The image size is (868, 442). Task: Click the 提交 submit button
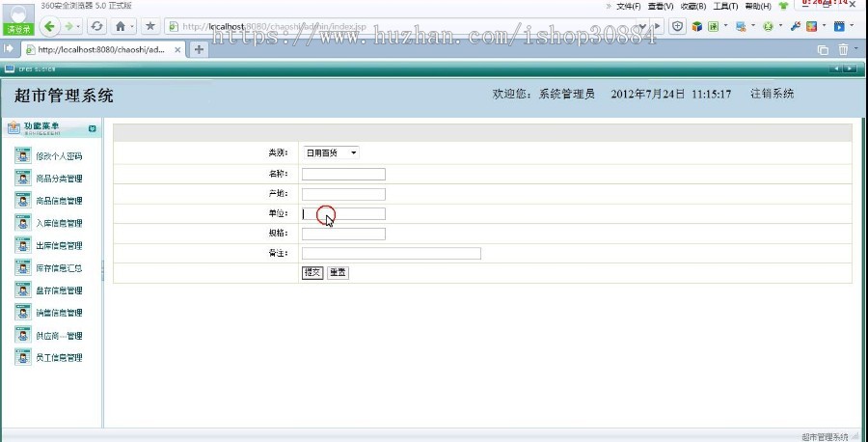[312, 272]
